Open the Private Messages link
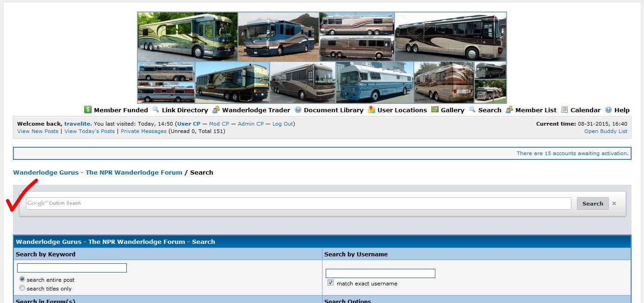This screenshot has height=303, width=644. pyautogui.click(x=143, y=131)
